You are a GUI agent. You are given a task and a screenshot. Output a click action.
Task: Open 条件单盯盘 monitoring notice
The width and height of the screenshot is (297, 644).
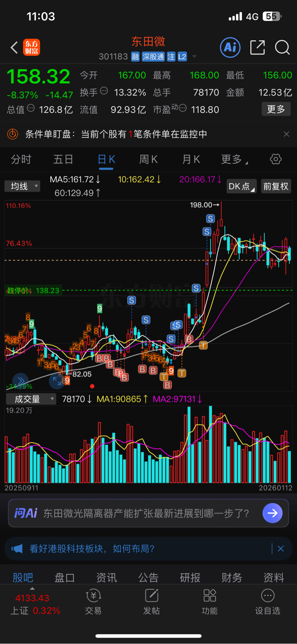tap(116, 134)
